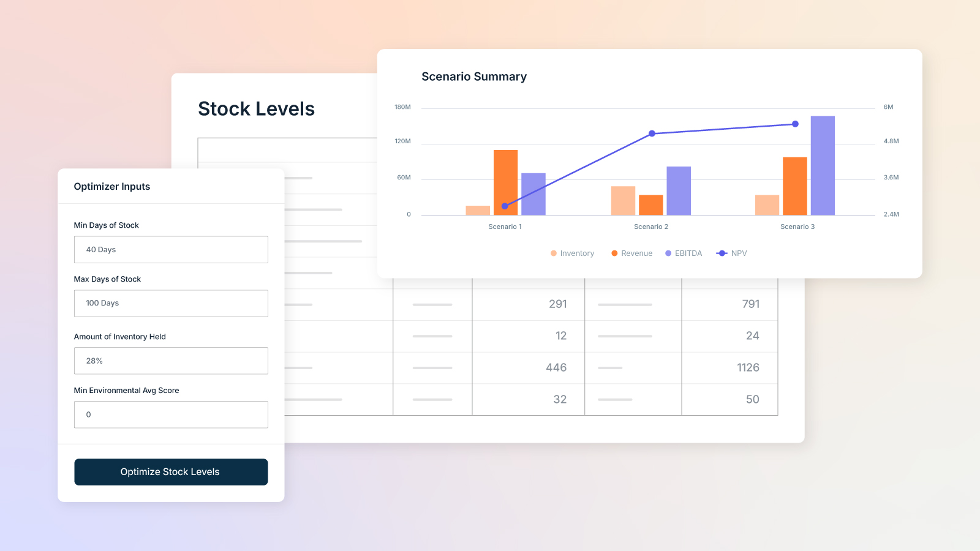Image resolution: width=980 pixels, height=551 pixels.
Task: Click the Scenario 3 EBITDA bar
Action: pyautogui.click(x=823, y=165)
